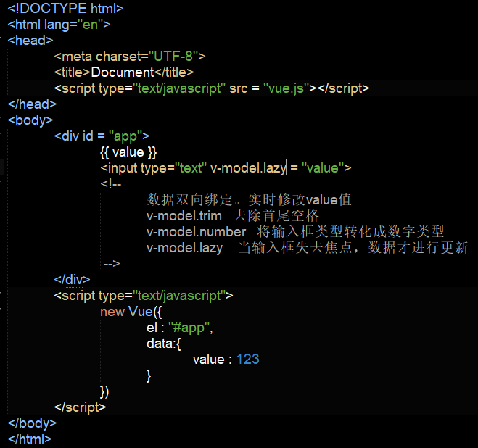This screenshot has height=448, width=478.
Task: Click the closing }) of the Vue call
Action: 104,392
